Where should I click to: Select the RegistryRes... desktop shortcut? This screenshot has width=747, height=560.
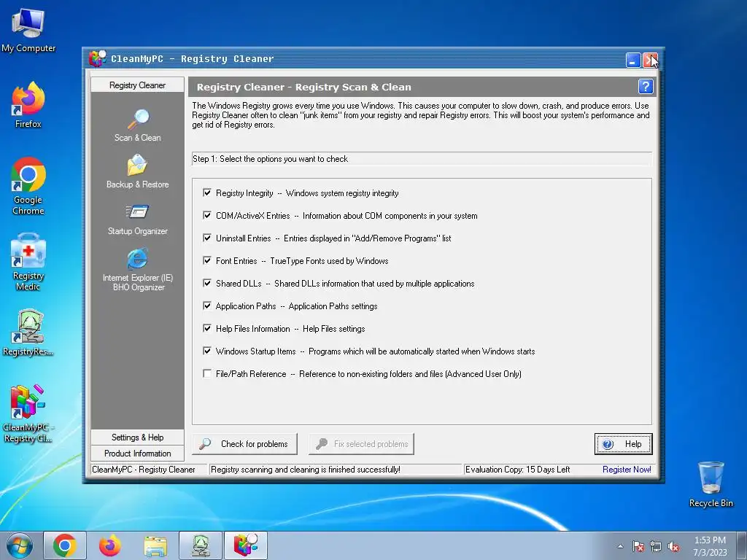click(x=28, y=333)
